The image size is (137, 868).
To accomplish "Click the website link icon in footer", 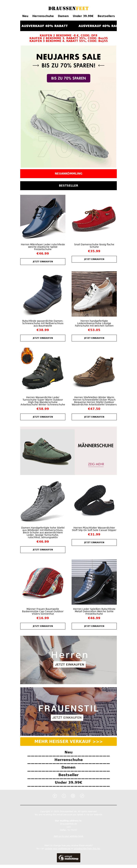I will tap(82, 796).
